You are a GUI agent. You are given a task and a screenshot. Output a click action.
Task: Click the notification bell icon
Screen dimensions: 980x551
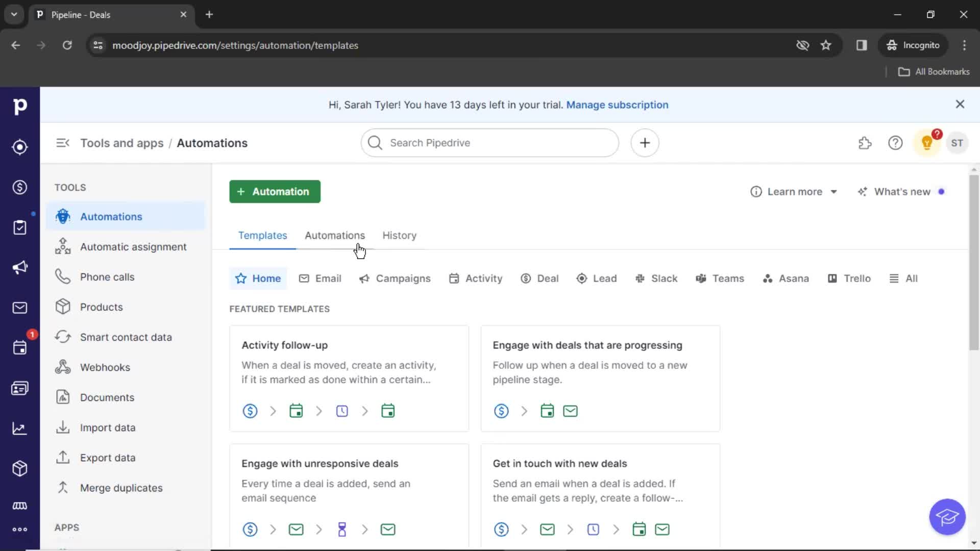(x=927, y=143)
